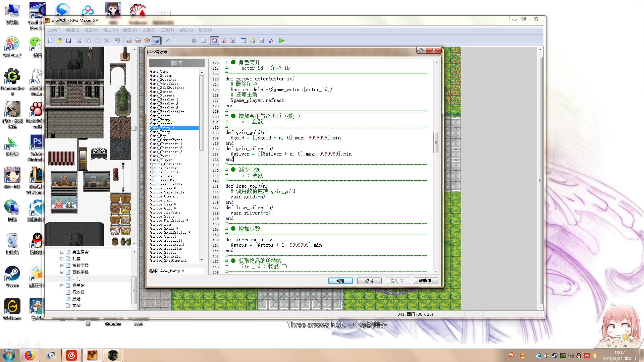The image size is (644, 362).
Task: Open a project using the folder icon
Action: pos(59,41)
